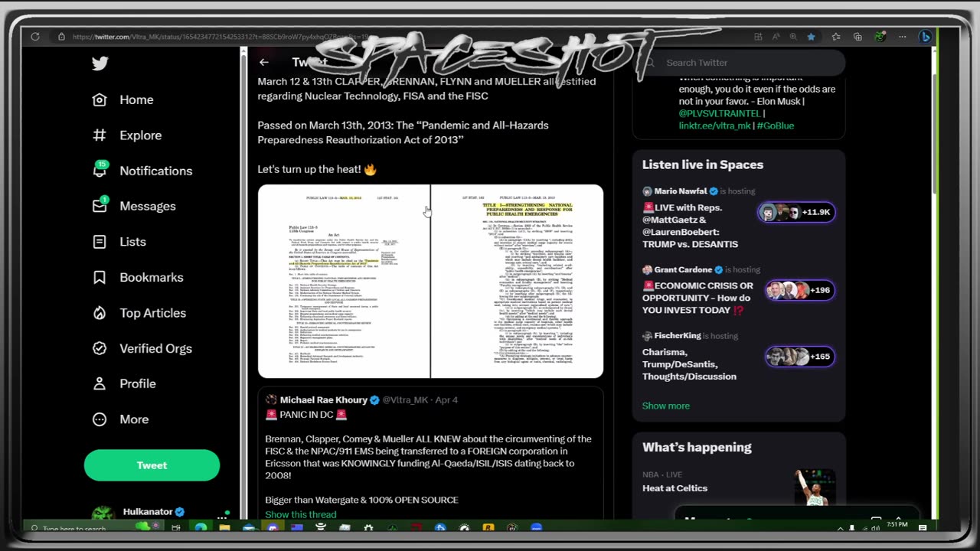Screen dimensions: 980x551
Task: Click the Verified Orgs badge icon
Action: 100,348
